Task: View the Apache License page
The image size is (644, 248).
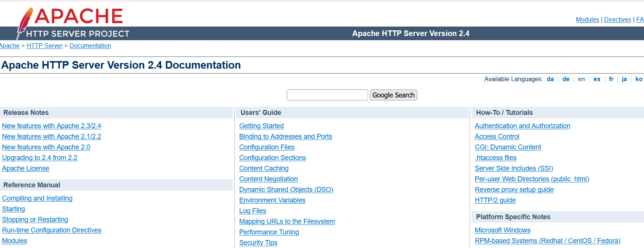Action: click(26, 168)
